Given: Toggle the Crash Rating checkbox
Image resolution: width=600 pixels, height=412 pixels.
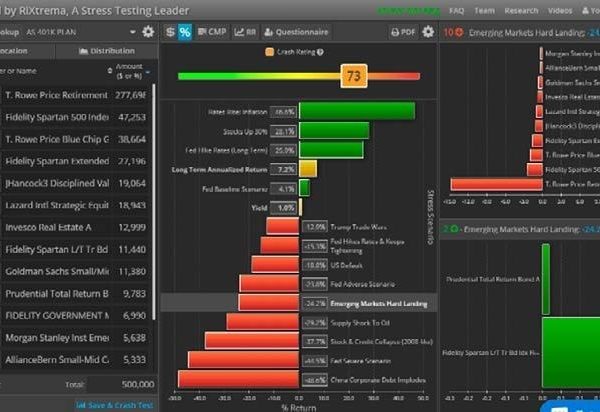Looking at the screenshot, I should [269, 52].
